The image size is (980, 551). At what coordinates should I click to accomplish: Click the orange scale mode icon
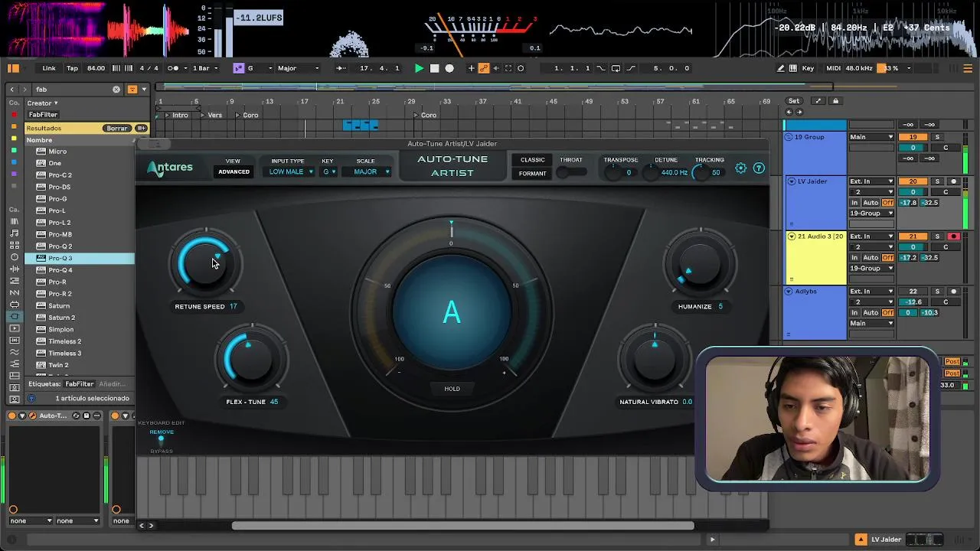(x=239, y=68)
